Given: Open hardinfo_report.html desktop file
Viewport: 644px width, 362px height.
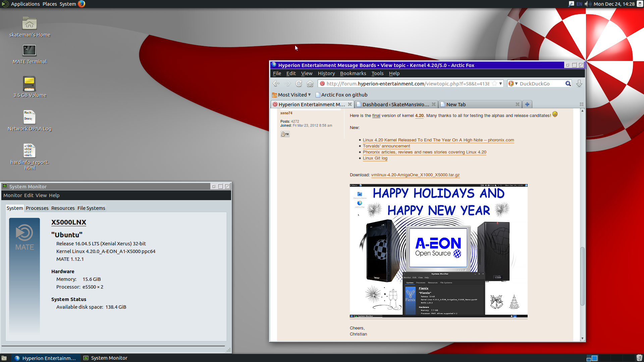Looking at the screenshot, I should click(x=30, y=151).
